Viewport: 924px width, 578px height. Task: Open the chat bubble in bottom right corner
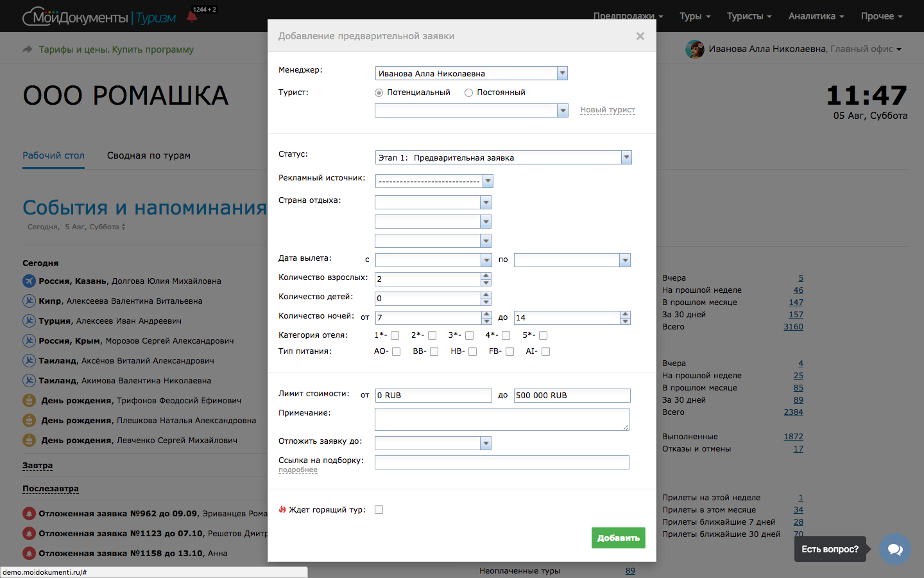894,549
